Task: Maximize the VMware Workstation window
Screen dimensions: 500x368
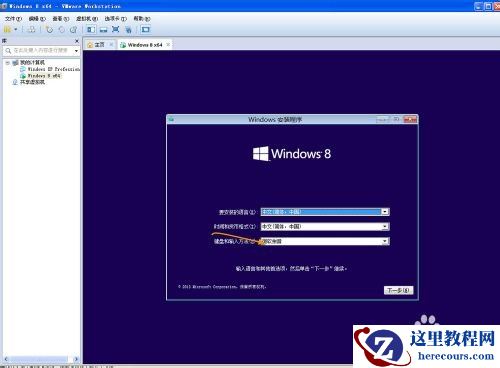Action: point(488,6)
